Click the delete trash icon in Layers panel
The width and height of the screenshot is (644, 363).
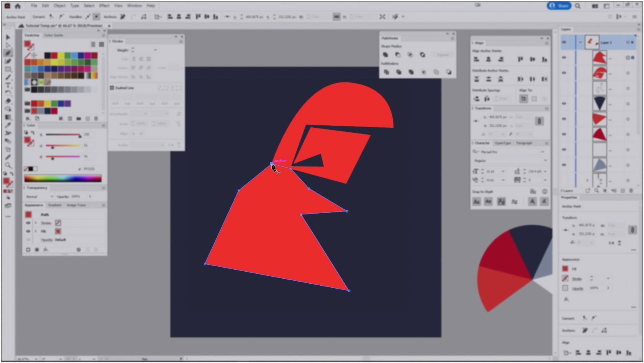pos(631,191)
